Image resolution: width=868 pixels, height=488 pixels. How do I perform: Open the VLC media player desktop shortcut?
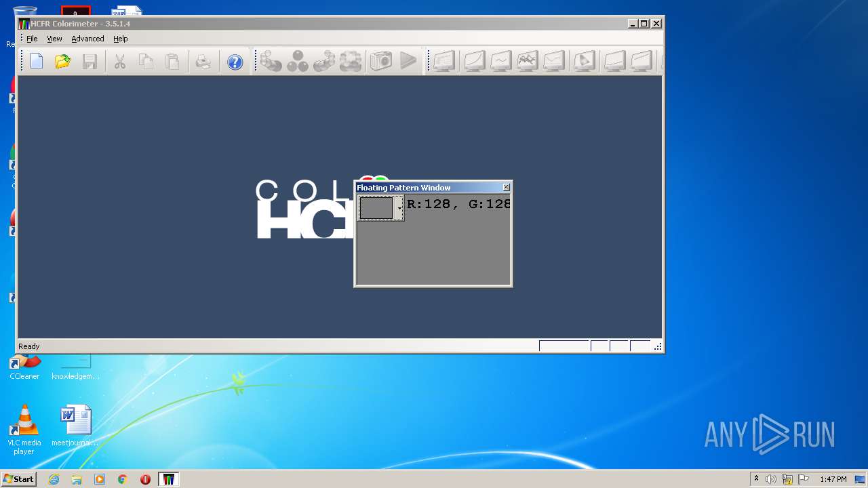[x=24, y=430]
